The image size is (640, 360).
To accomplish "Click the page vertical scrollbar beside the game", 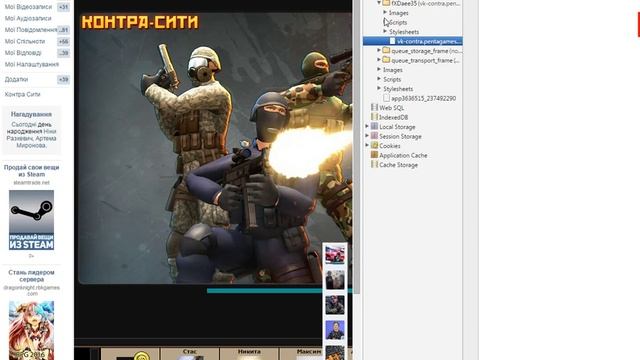I will (x=357, y=147).
